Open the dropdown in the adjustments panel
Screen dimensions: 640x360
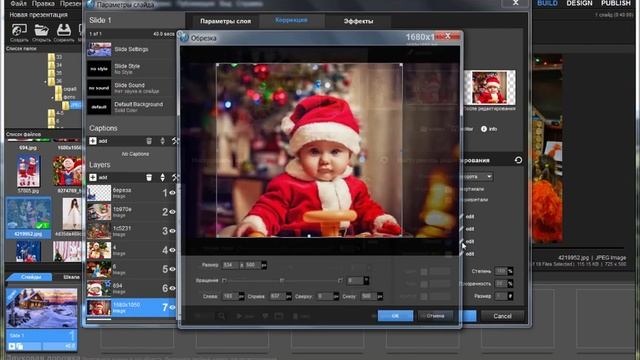[477, 177]
